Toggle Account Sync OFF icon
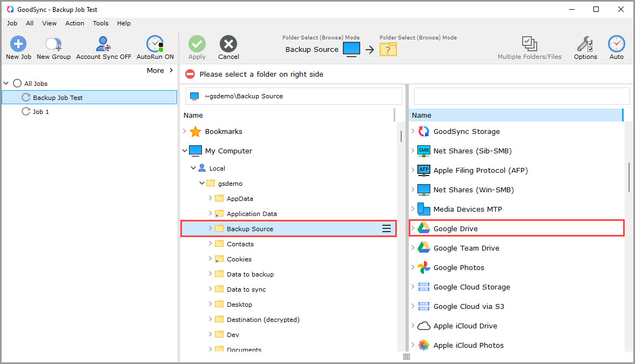Viewport: 635px width, 364px height. 103,44
